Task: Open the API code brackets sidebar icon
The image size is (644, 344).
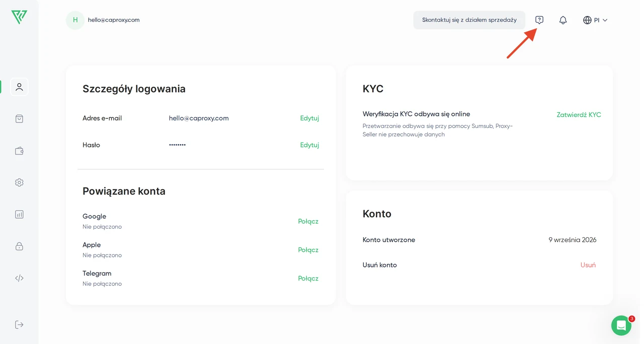Action: (19, 278)
